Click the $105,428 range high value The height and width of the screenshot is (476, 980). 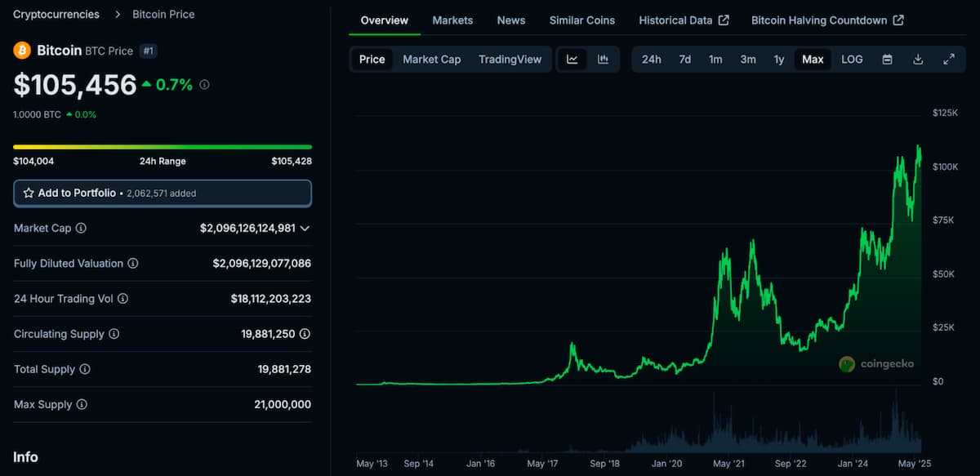point(292,161)
